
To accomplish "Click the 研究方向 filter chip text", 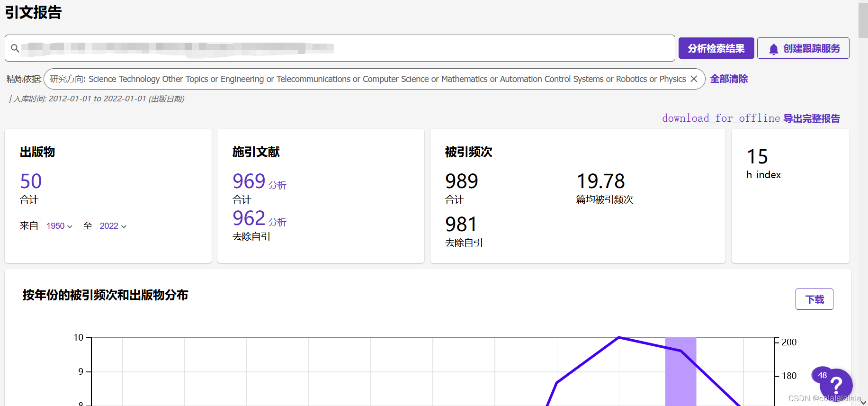I will 367,79.
